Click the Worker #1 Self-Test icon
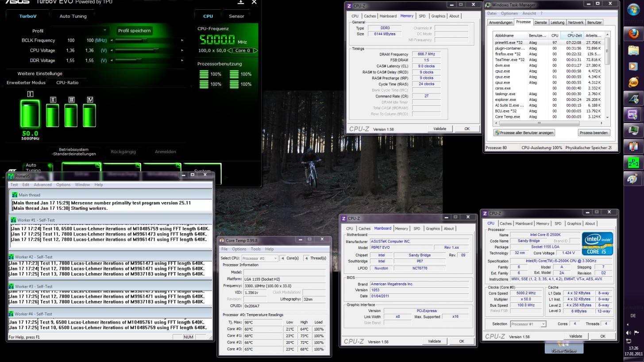This screenshot has width=644, height=362. 12,220
